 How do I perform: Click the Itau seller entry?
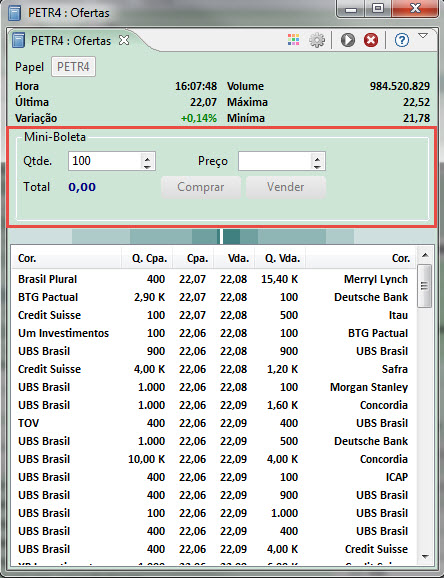coord(398,315)
